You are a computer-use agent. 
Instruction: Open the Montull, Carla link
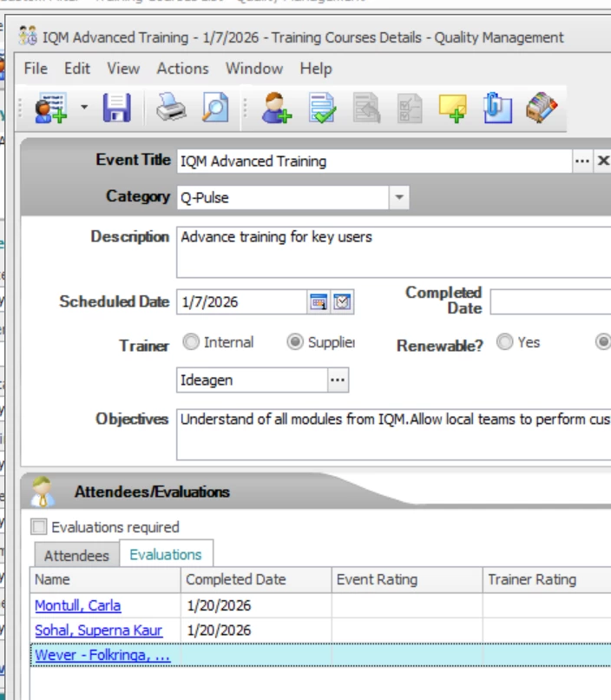click(x=77, y=606)
